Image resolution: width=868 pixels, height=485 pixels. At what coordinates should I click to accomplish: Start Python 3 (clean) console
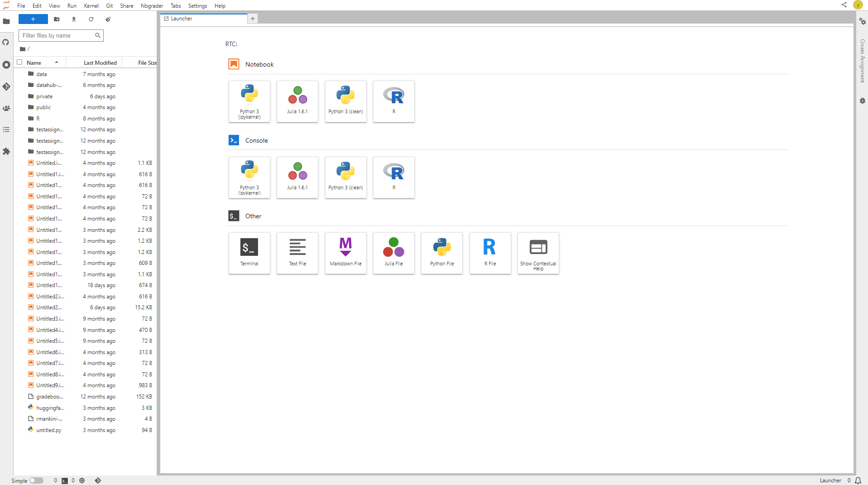pyautogui.click(x=346, y=178)
